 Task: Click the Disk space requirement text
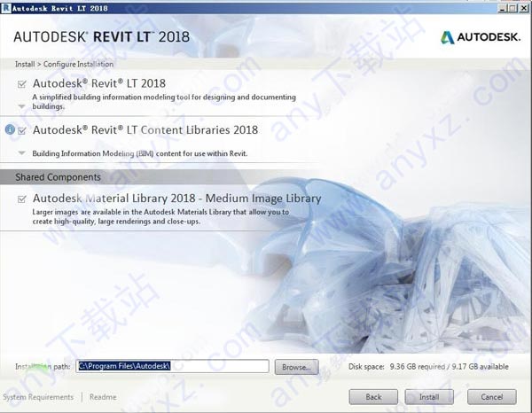coord(428,367)
